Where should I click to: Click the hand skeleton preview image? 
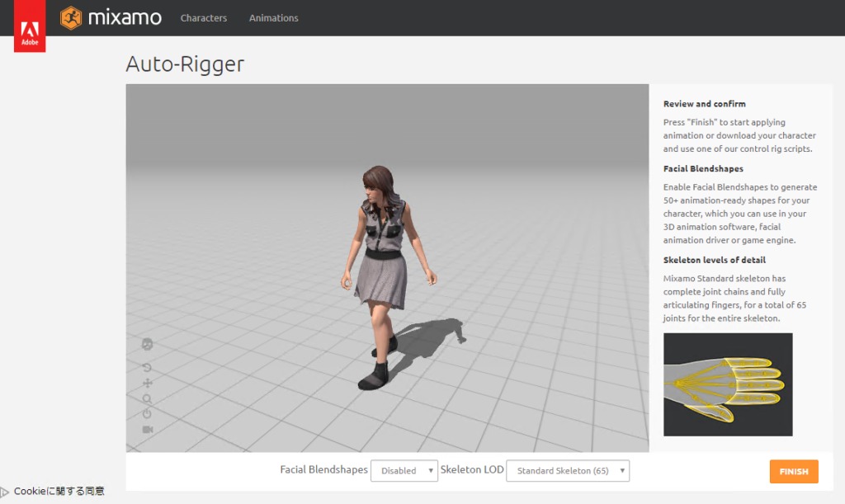click(728, 384)
